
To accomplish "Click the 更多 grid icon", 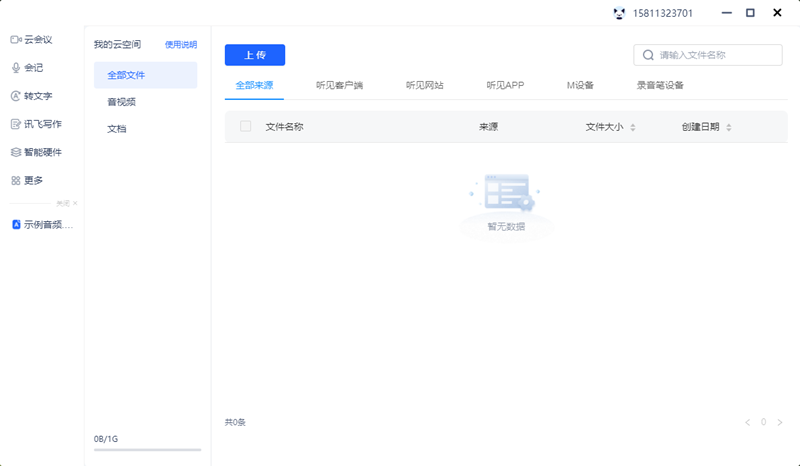I will click(16, 180).
